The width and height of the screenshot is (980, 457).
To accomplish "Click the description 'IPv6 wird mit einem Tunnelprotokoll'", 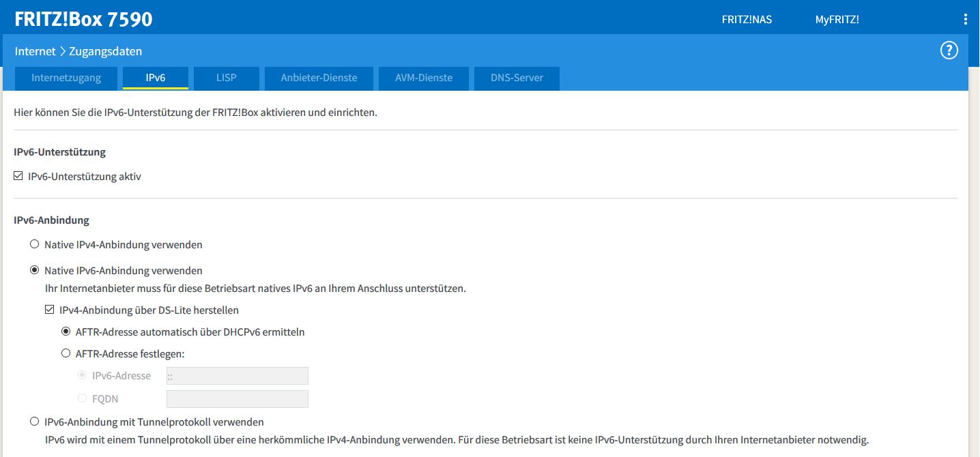I will point(457,440).
